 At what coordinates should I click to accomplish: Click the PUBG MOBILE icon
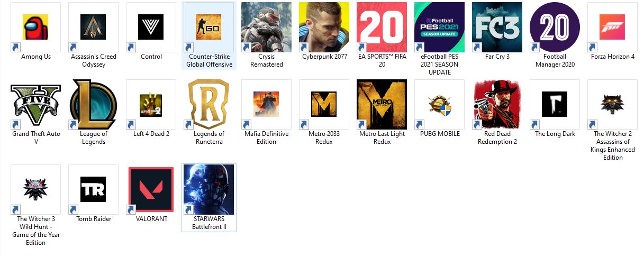pyautogui.click(x=439, y=104)
